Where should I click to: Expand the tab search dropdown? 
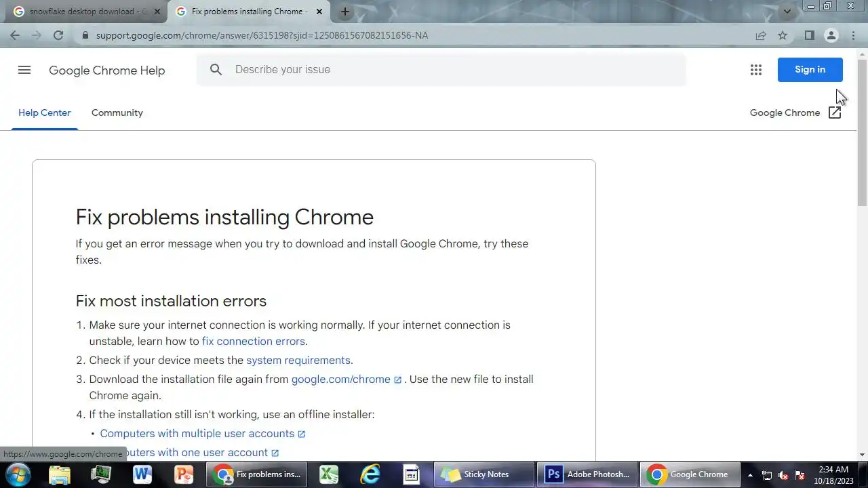pos(787,12)
